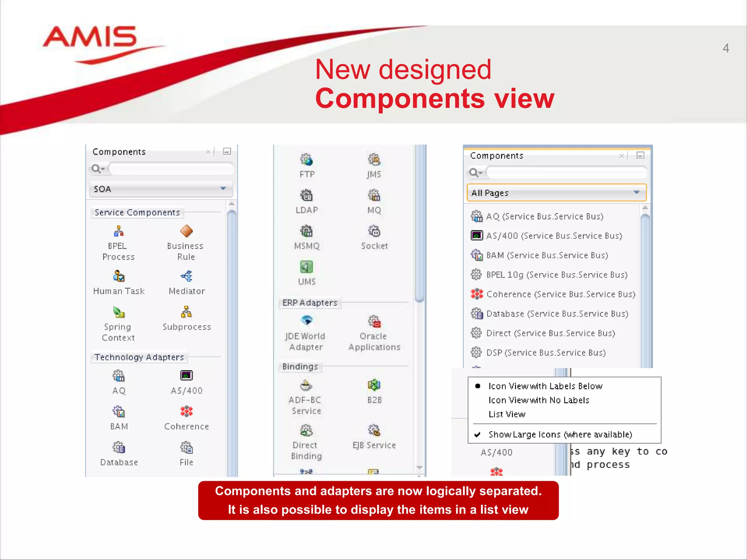This screenshot has height=560, width=747.
Task: Select the ADF-BC Service binding icon
Action: (306, 385)
